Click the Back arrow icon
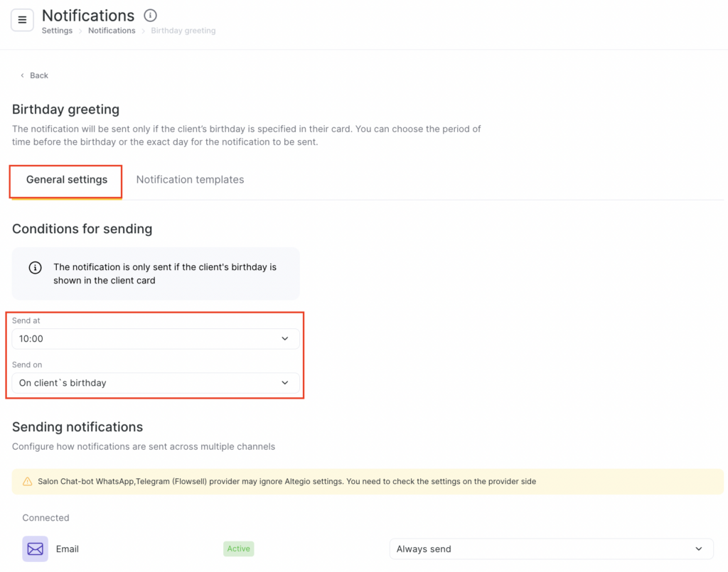The image size is (728, 572). (22, 75)
